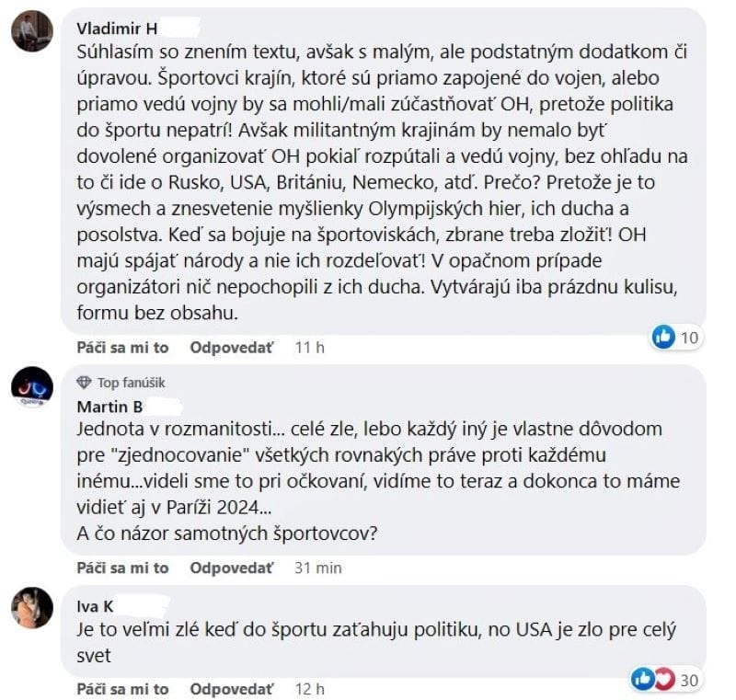Reply to Vladimir H's comment with Odpovedať

[x=232, y=347]
